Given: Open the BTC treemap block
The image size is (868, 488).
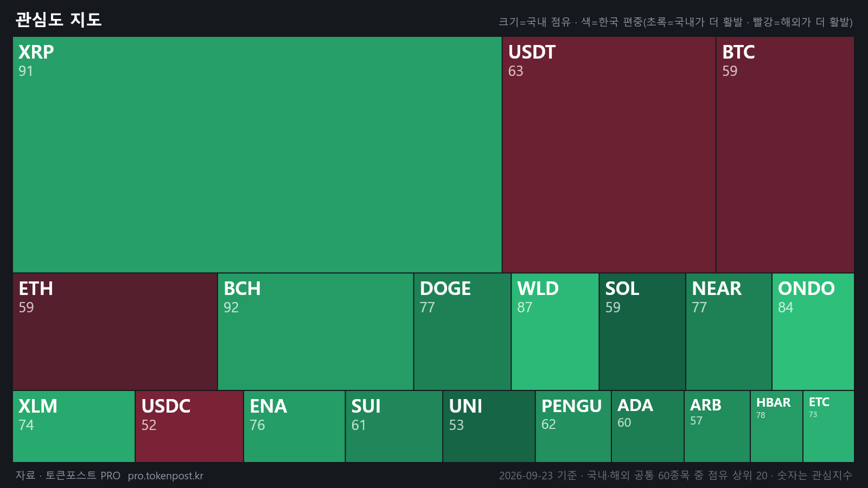Looking at the screenshot, I should click(785, 155).
